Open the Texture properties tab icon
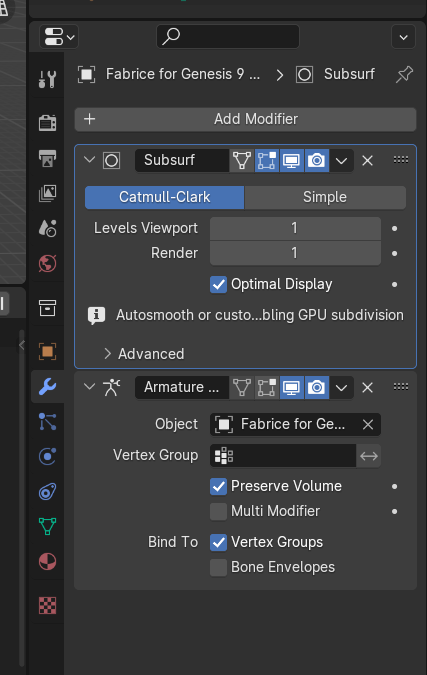Viewport: 427px width, 675px height. pyautogui.click(x=47, y=605)
